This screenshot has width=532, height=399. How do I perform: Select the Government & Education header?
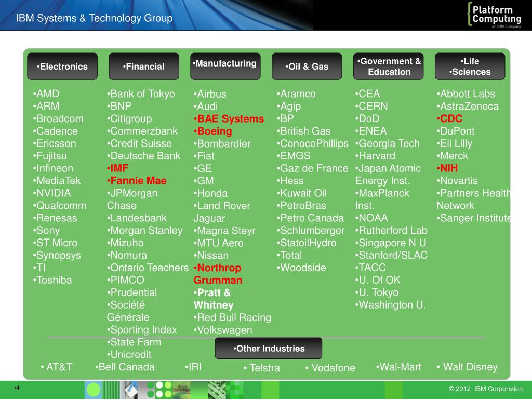(389, 66)
